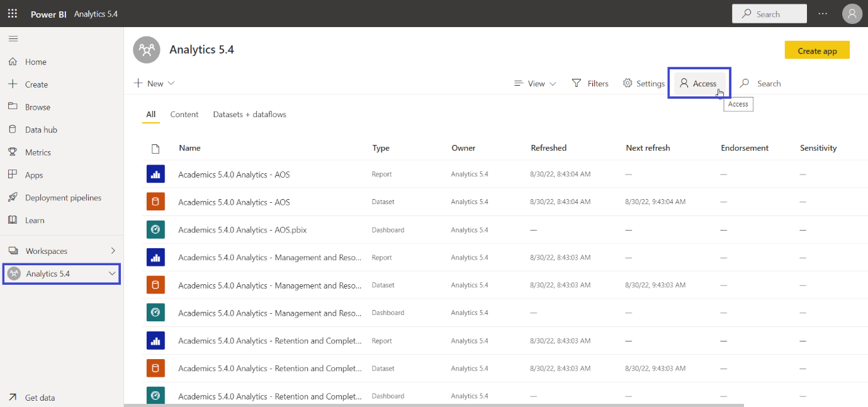The image size is (868, 407).
Task: Open Apps from the sidebar
Action: tap(35, 175)
